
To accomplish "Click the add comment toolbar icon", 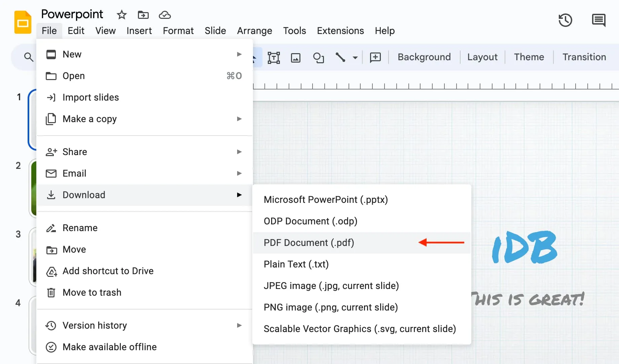I will (375, 58).
